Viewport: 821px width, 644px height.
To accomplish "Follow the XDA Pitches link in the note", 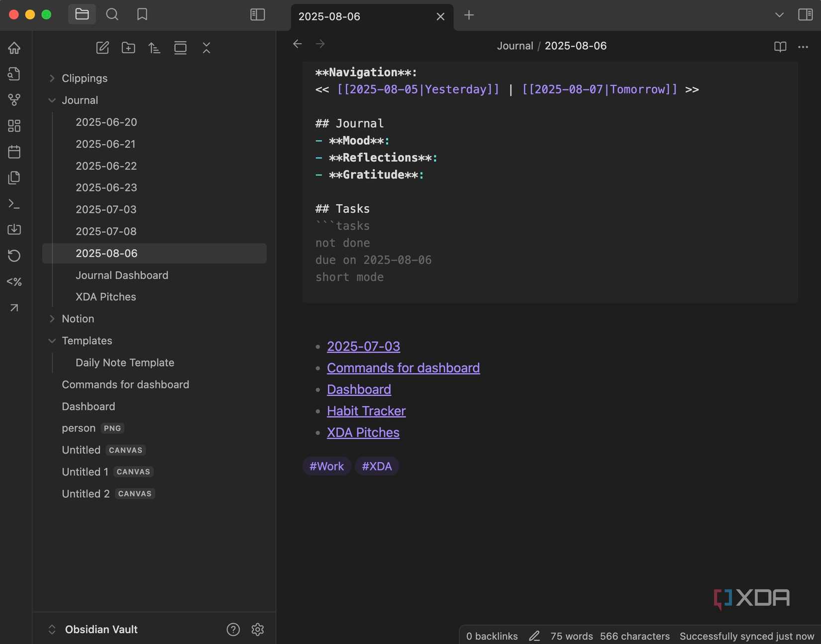I will point(363,433).
